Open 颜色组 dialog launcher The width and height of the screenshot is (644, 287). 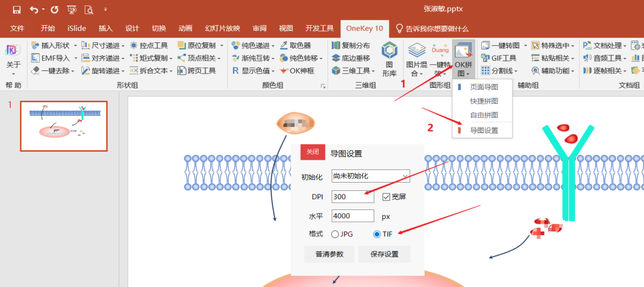323,86
